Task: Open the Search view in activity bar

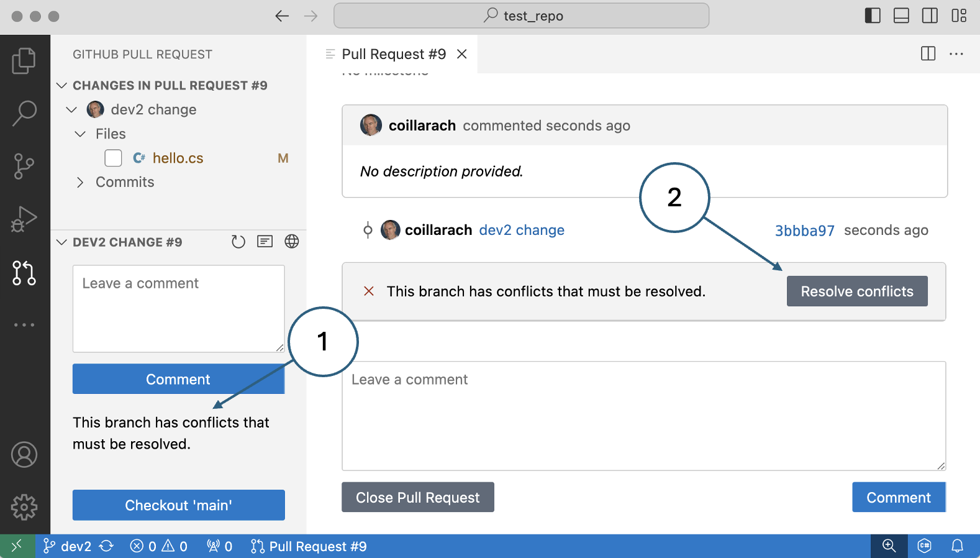Action: [24, 113]
